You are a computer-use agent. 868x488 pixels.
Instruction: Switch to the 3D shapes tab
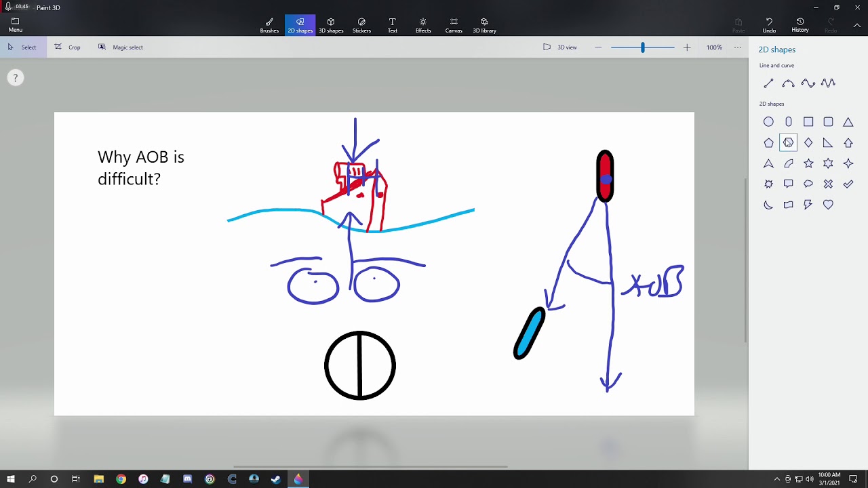coord(331,25)
